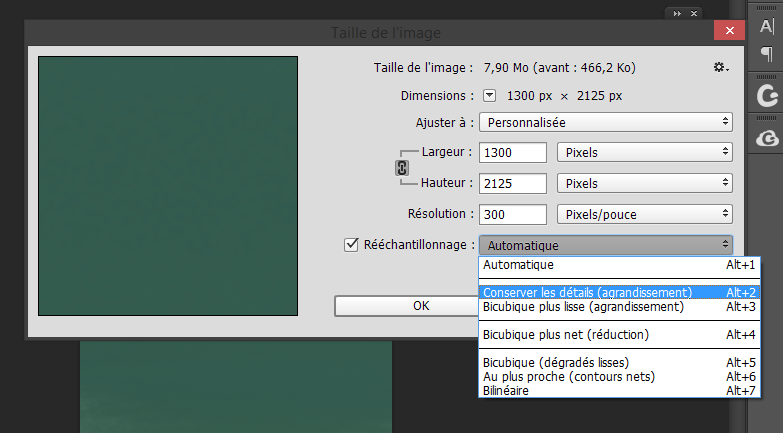This screenshot has height=433, width=783.
Task: Click the Largeur input field
Action: [x=512, y=152]
